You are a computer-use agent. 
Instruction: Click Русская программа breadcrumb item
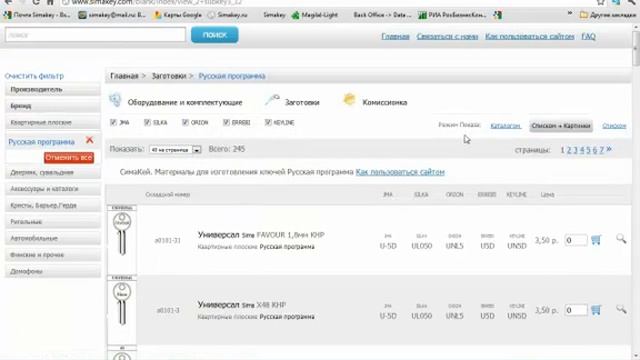click(x=232, y=76)
